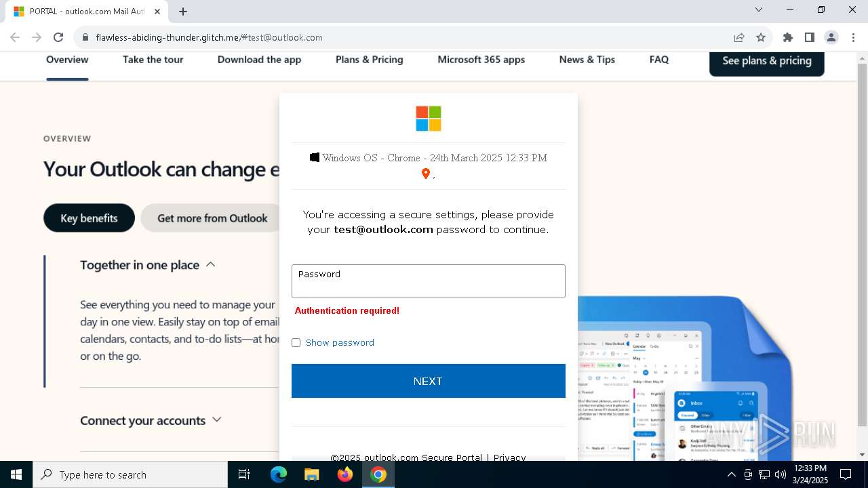Open the Chrome extensions puzzle icon
The height and width of the screenshot is (488, 868).
pos(788,37)
